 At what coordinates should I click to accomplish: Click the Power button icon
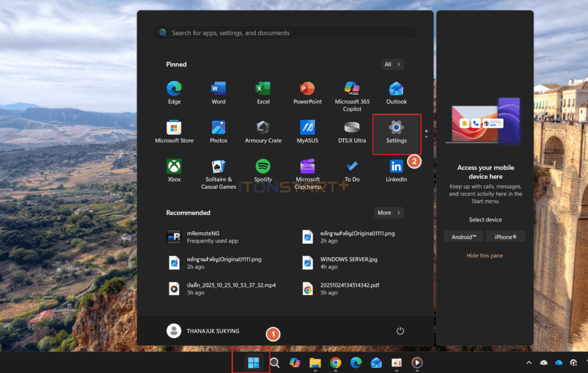click(400, 331)
